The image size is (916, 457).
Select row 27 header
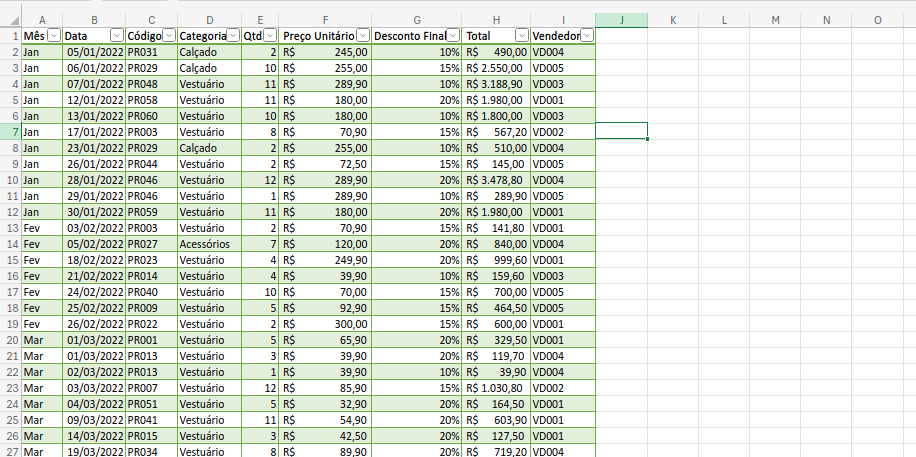[11, 451]
